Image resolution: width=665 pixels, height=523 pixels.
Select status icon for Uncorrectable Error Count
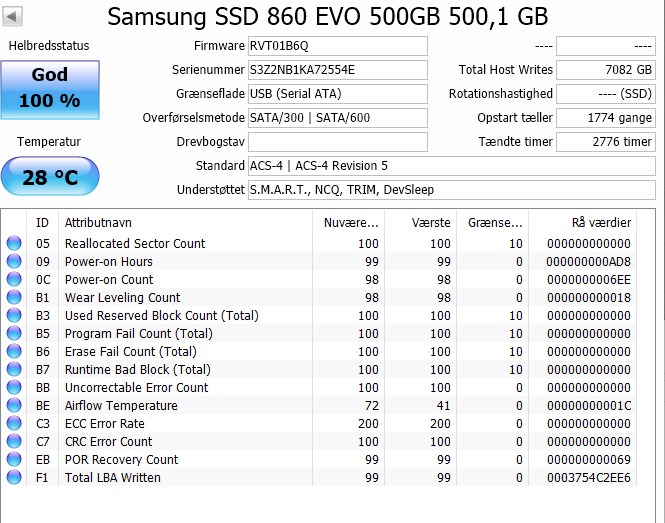tap(14, 387)
